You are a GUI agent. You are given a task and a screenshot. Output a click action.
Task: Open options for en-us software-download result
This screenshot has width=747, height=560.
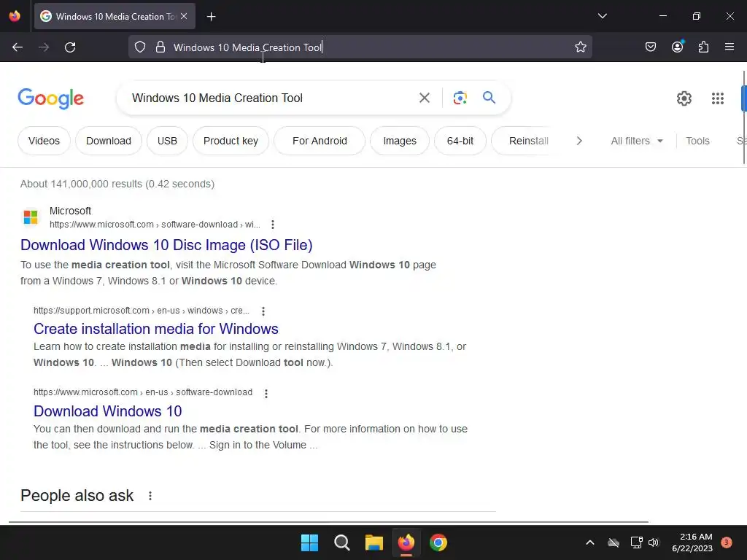(x=266, y=393)
